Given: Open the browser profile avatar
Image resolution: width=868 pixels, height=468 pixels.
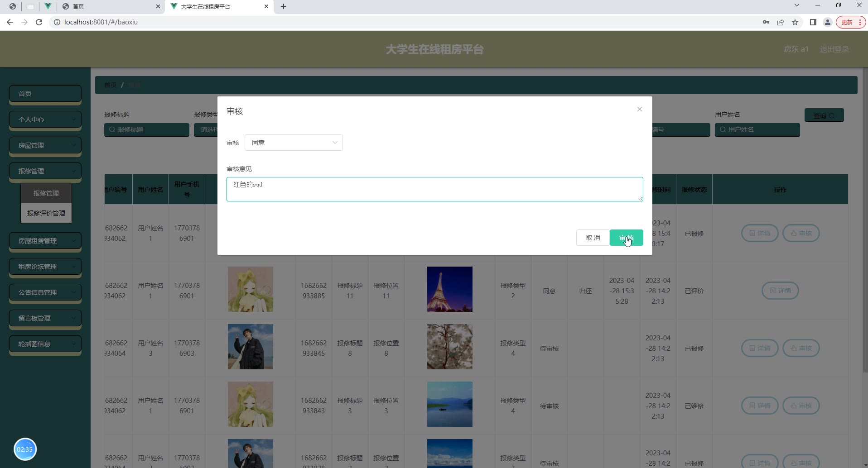Looking at the screenshot, I should tap(828, 22).
